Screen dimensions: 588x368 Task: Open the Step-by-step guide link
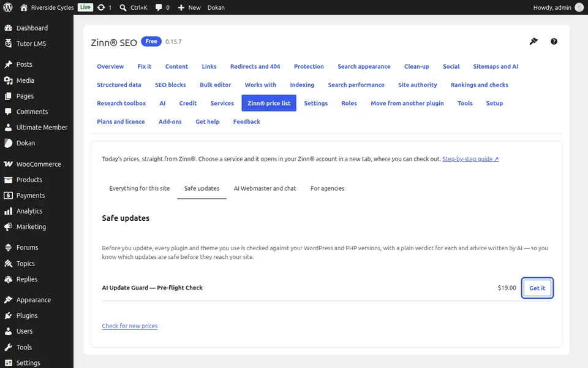470,159
